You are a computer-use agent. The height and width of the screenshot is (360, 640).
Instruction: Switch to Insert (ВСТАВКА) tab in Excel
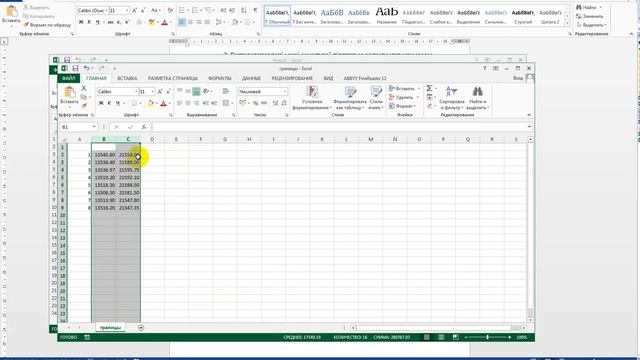pyautogui.click(x=127, y=78)
